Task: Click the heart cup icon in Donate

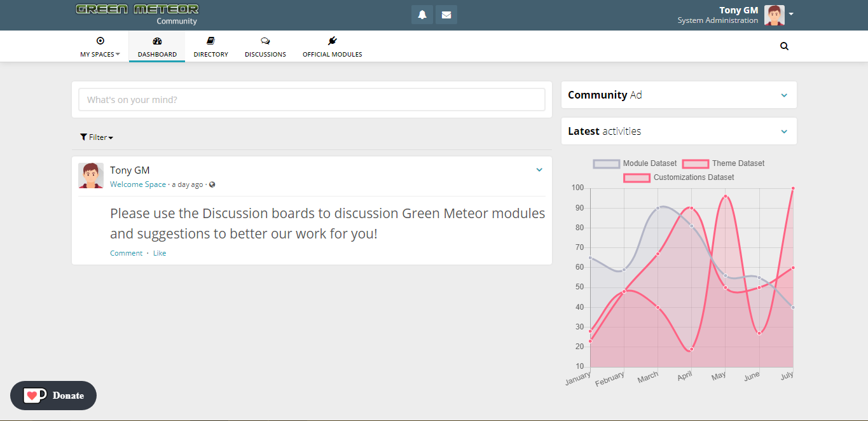Action: 34,396
